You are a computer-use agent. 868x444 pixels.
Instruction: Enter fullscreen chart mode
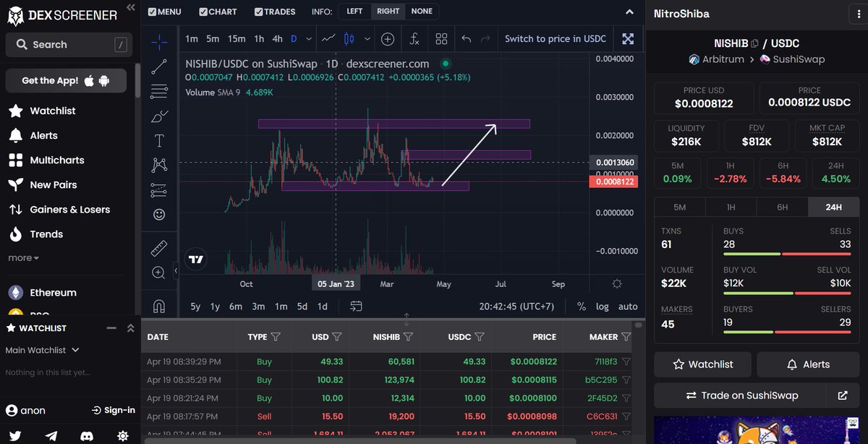coord(628,38)
